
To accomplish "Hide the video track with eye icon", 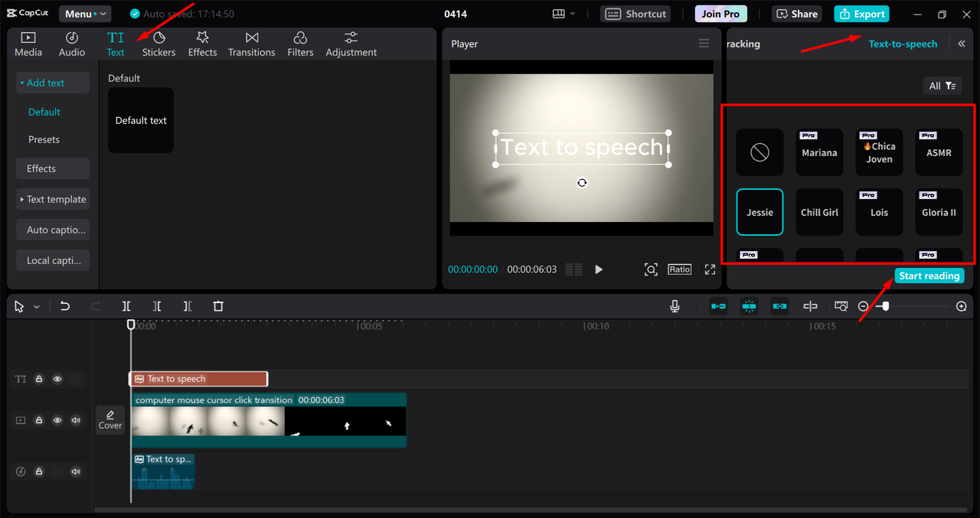I will 57,420.
